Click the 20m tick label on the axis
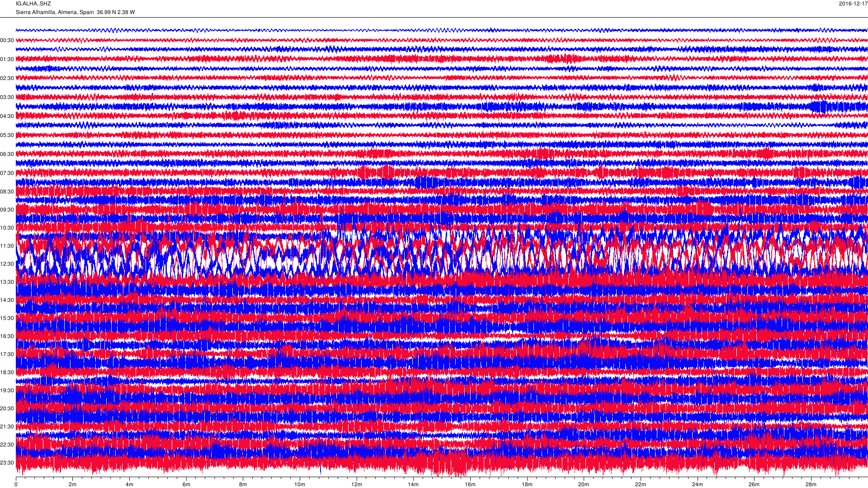This screenshot has width=868, height=488. pos(584,484)
